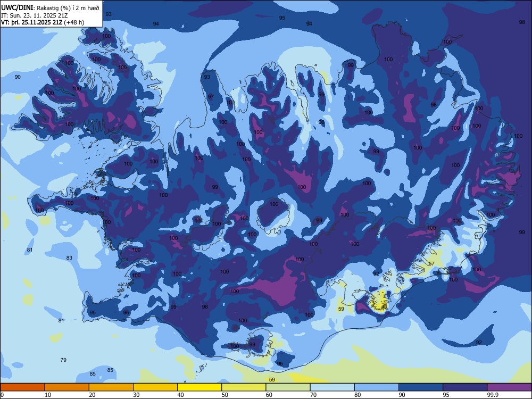The image size is (532, 399).
Task: Click the map value "57"
Action: tap(431, 264)
